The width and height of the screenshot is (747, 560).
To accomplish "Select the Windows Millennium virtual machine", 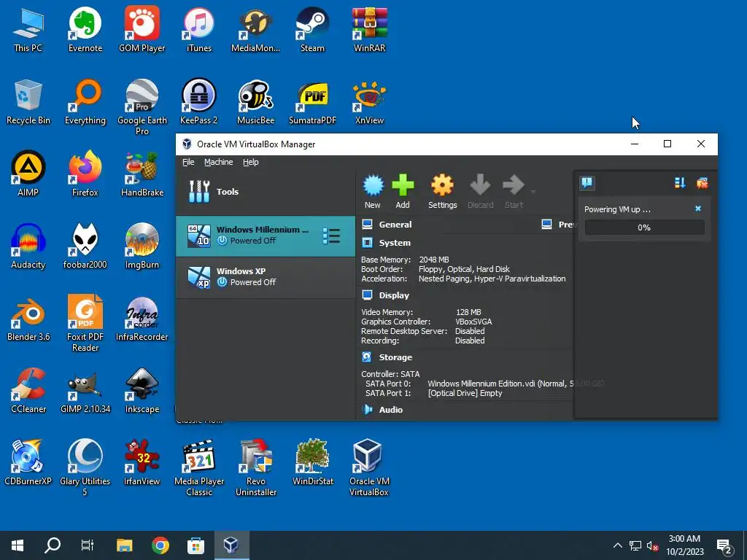I will coord(266,236).
